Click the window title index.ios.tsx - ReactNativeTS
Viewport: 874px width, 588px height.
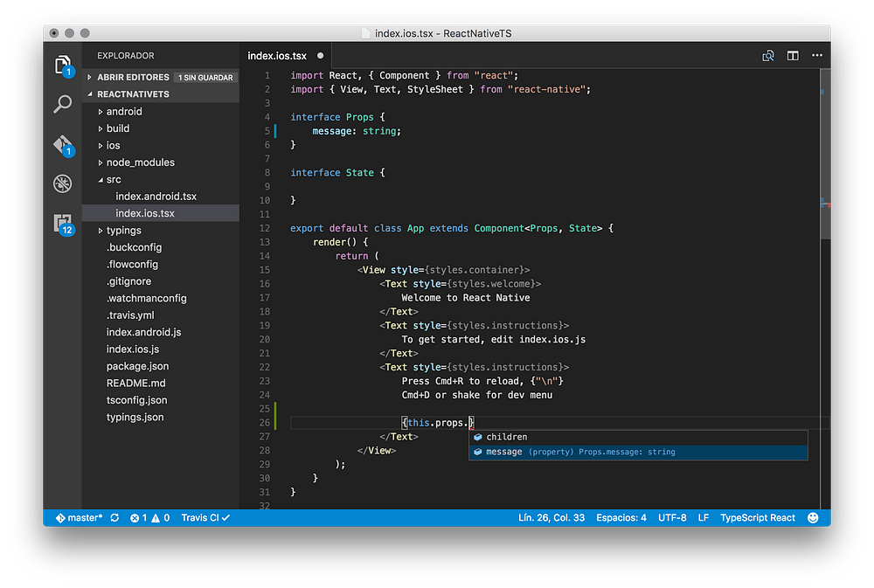443,33
